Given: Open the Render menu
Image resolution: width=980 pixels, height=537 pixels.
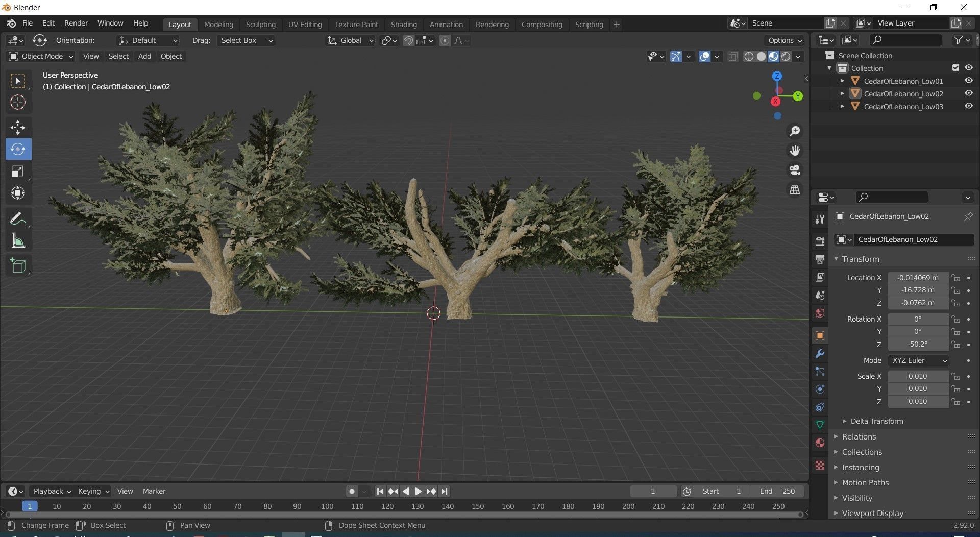Looking at the screenshot, I should click(76, 23).
